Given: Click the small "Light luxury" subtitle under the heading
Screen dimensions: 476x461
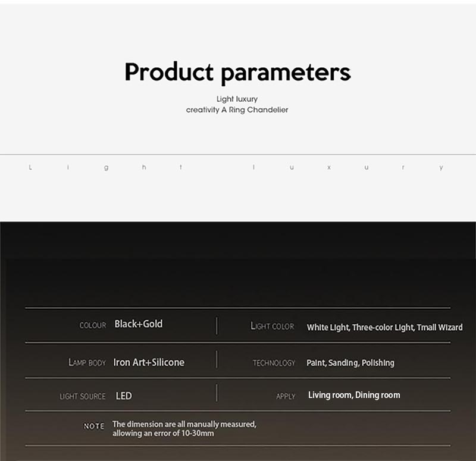Looking at the screenshot, I should (237, 99).
